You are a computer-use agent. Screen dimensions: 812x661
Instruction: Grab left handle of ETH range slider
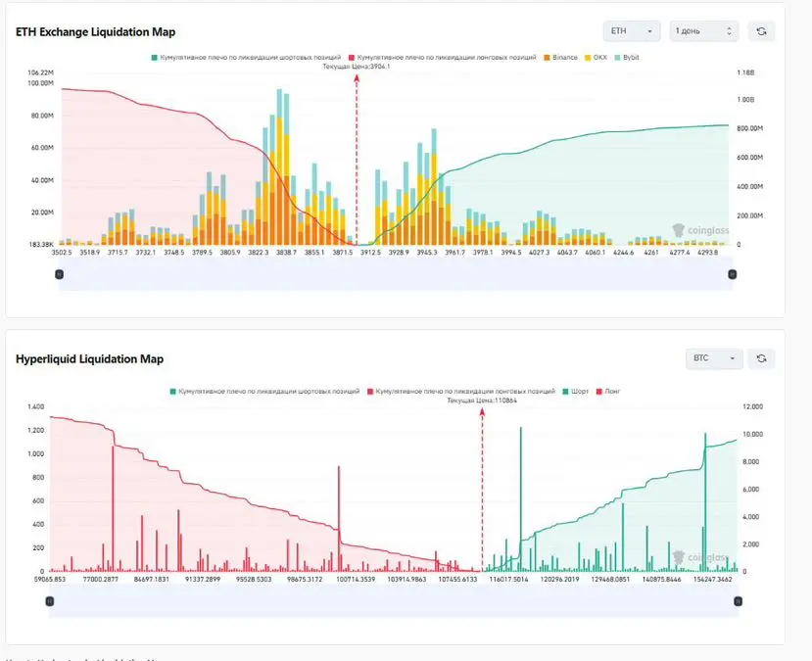tap(59, 274)
